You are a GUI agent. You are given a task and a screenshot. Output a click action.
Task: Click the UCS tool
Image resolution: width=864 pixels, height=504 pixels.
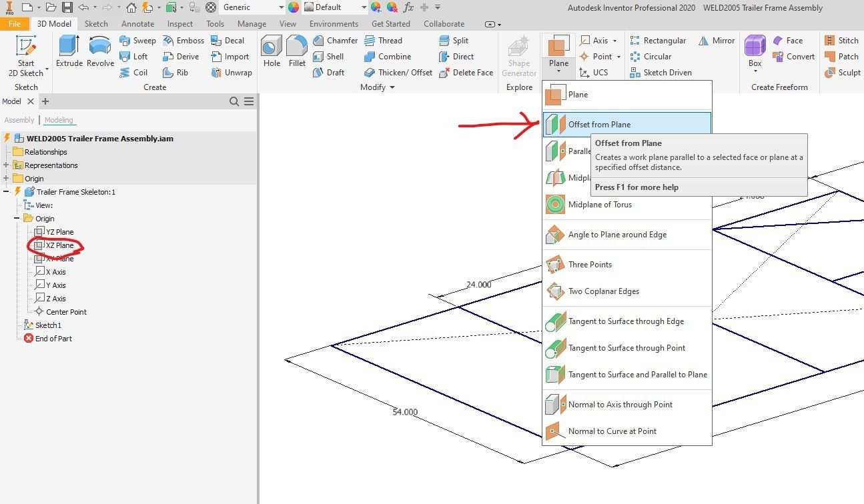[593, 73]
